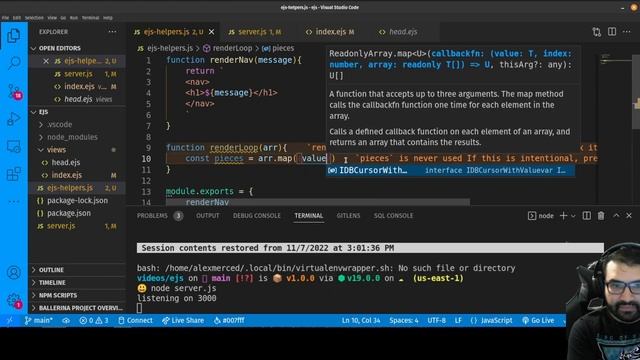The width and height of the screenshot is (640, 360).
Task: Open server.js in EJS file tree
Action: coord(78,226)
